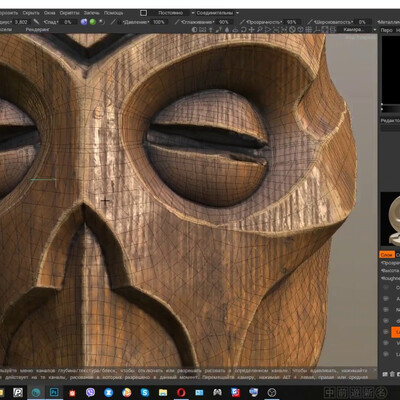Open the Окна menu
The image size is (400, 400).
tap(50, 13)
